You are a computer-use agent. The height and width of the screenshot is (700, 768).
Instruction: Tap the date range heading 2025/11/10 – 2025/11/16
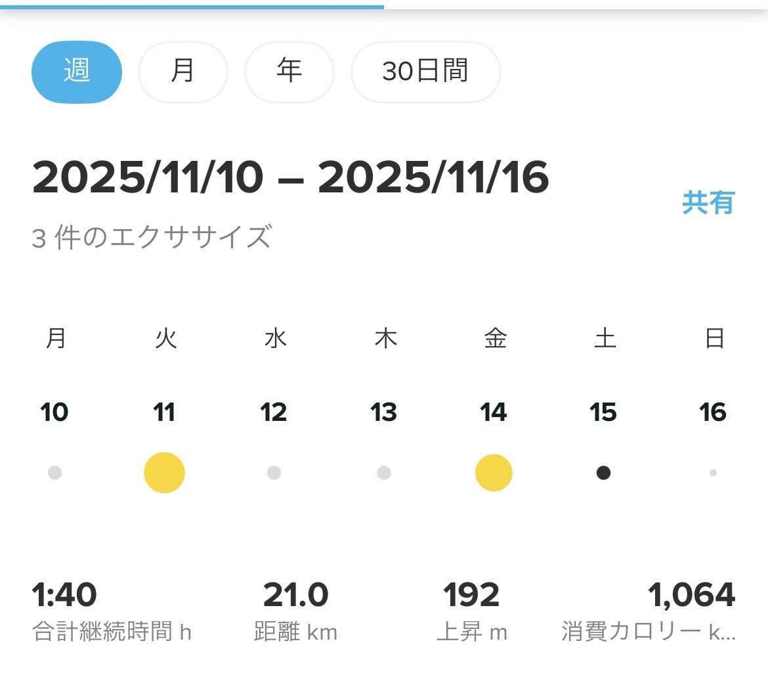[x=290, y=178]
